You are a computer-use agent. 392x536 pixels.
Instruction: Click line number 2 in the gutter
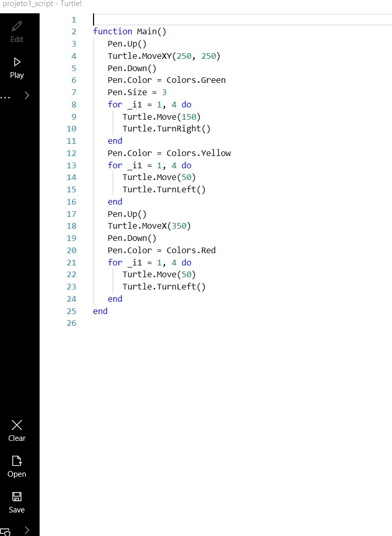point(74,31)
